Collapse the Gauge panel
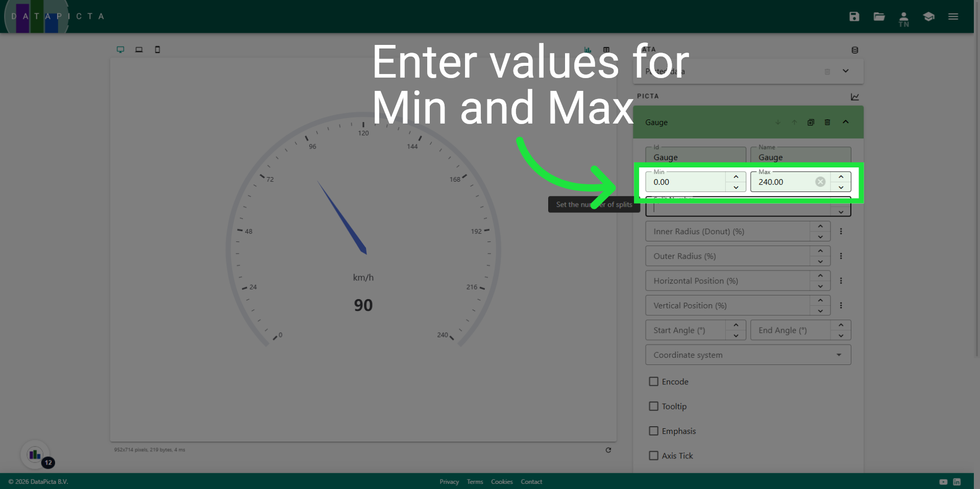 pos(846,122)
